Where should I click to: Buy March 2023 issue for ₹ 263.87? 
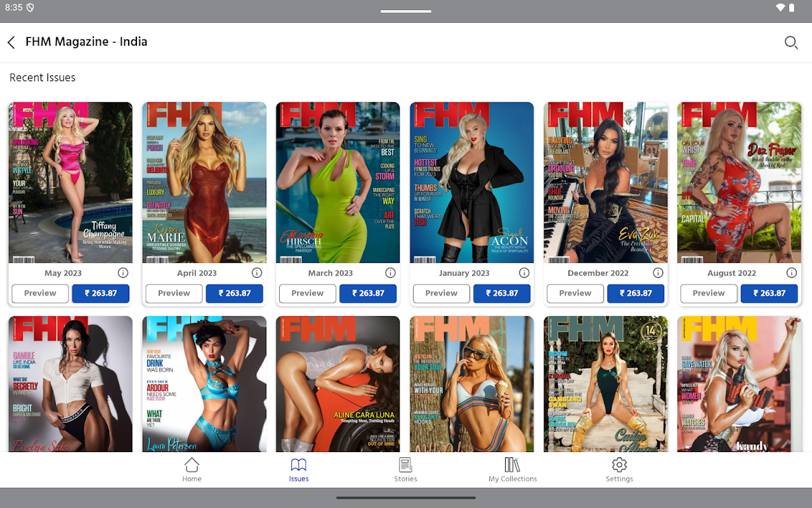click(368, 293)
